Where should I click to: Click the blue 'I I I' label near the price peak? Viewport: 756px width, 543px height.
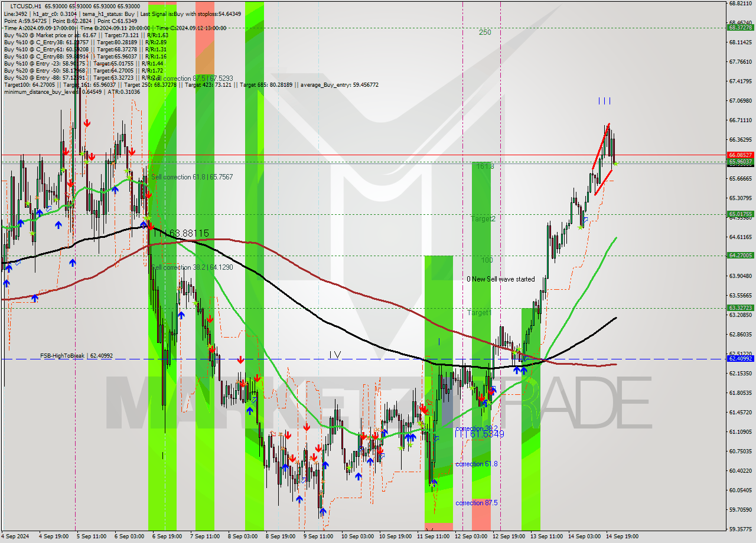[604, 101]
